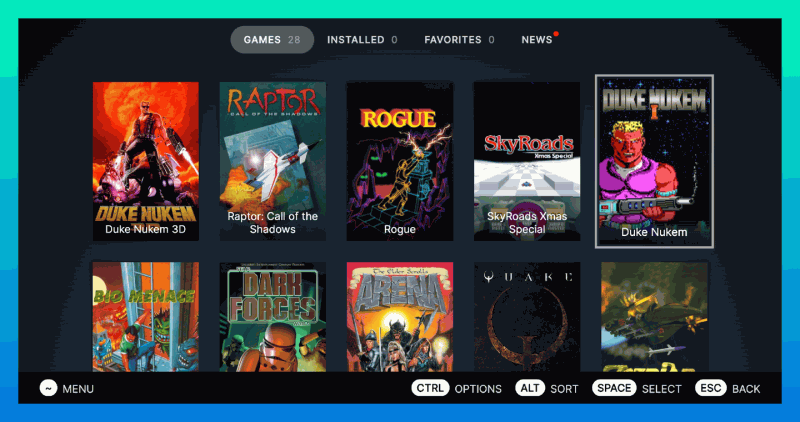Switch to the Favorites tab
800x422 pixels.
tap(459, 40)
